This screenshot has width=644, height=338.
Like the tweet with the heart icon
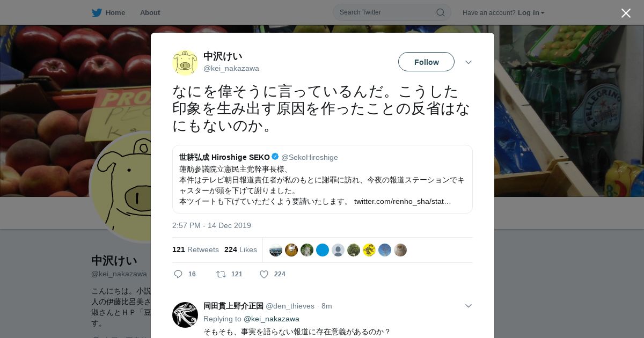[x=264, y=274]
